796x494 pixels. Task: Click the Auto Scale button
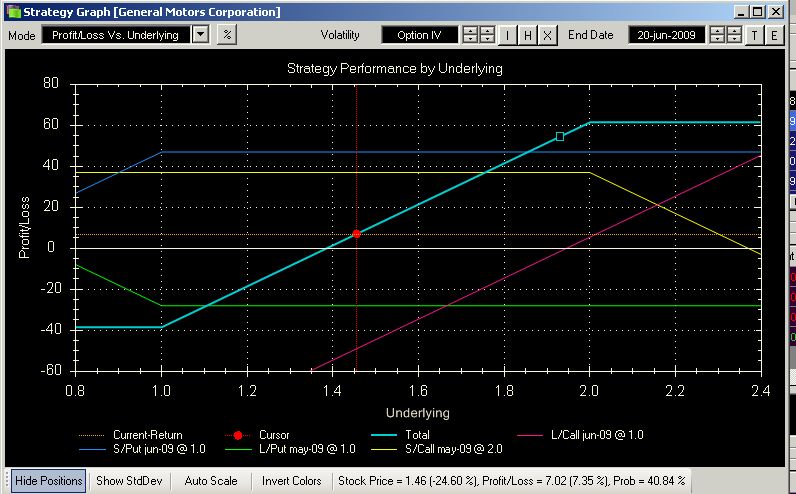tap(211, 480)
